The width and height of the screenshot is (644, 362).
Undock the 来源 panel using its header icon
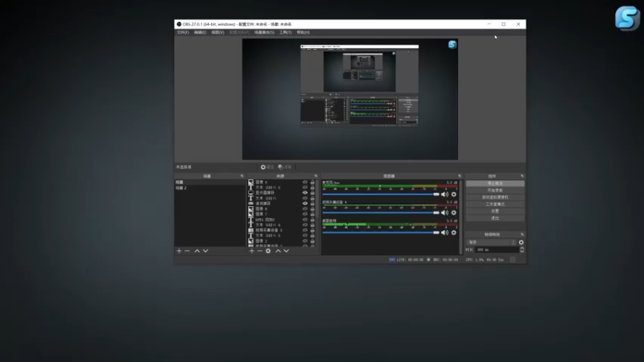(316, 175)
